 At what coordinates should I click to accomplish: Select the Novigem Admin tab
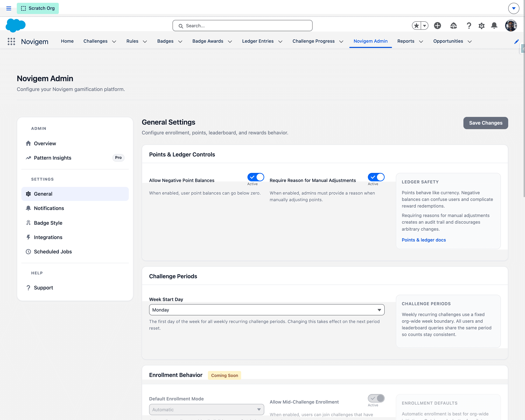(370, 41)
